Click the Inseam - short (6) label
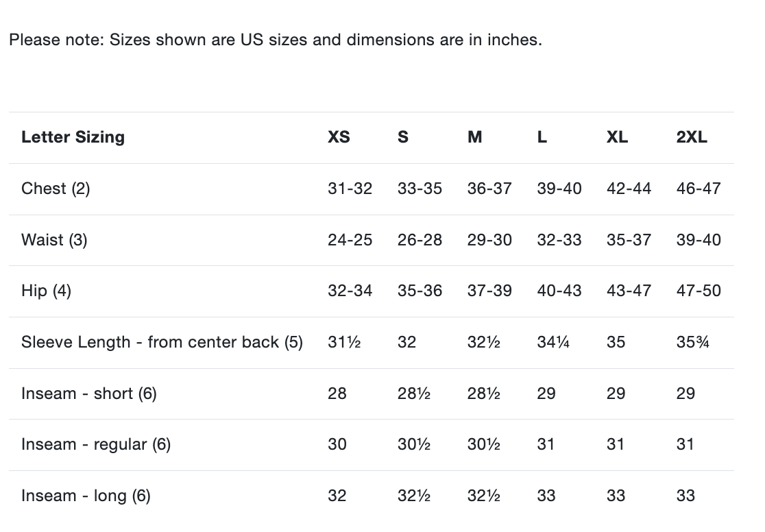This screenshot has height=532, width=765. (89, 394)
